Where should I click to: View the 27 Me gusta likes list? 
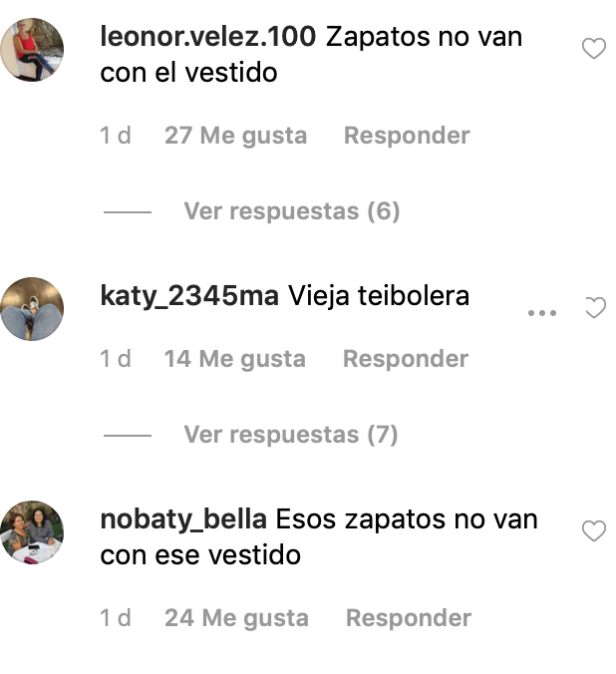(235, 137)
